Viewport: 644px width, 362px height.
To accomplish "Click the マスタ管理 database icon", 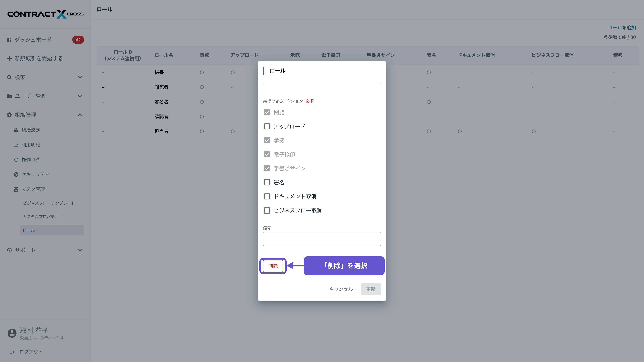I will coord(16,189).
